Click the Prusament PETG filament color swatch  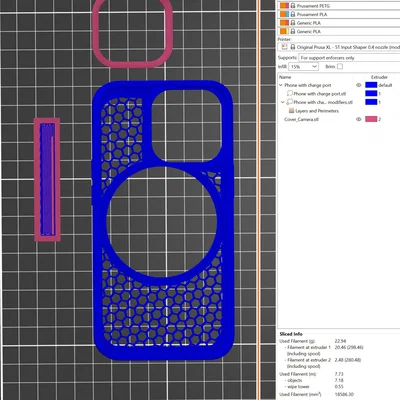284,6
